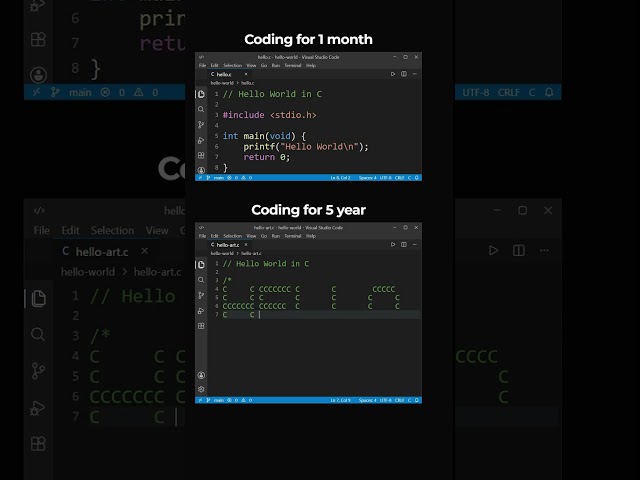Click the notification bell in hello-art.c status bar
This screenshot has width=640, height=480.
(416, 400)
